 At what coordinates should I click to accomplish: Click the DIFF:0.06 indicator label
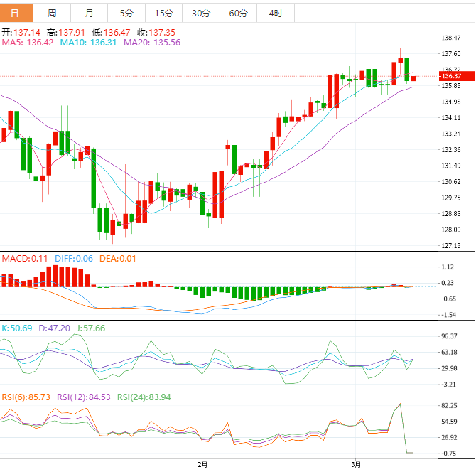coord(74,259)
